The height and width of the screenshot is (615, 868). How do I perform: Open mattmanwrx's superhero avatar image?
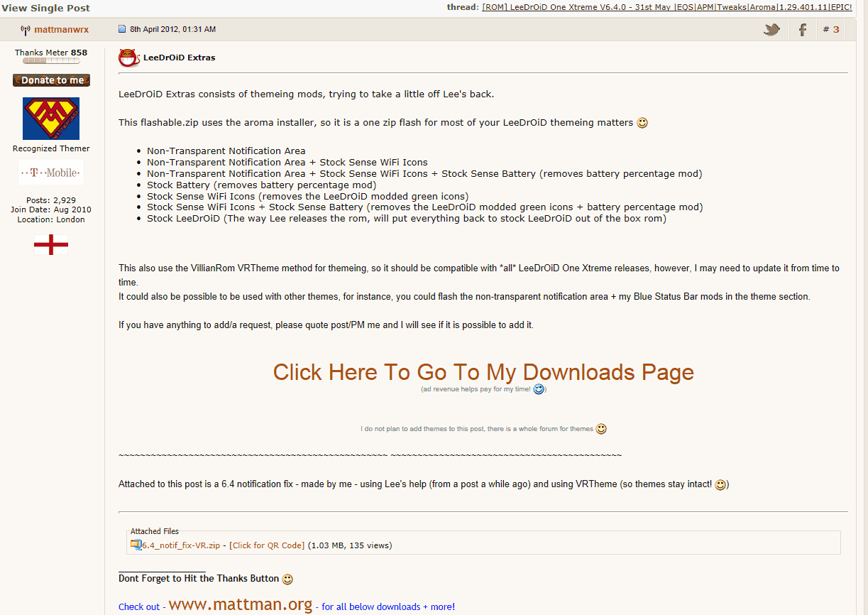tap(51, 119)
